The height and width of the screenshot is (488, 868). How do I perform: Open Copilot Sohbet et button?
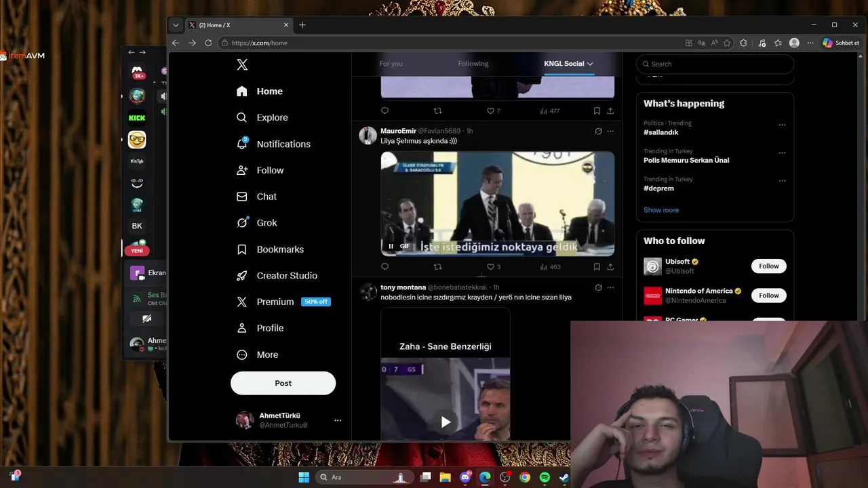(x=842, y=43)
